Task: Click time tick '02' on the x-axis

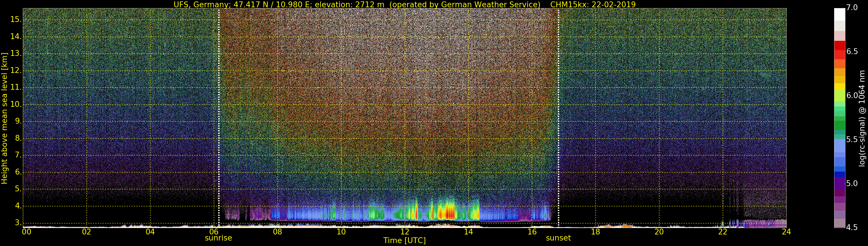Action: point(87,232)
